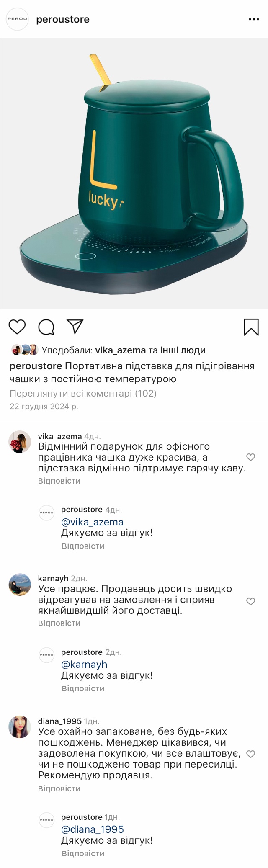Save the post with the bookmark icon
This screenshot has width=268, height=868.
pyautogui.click(x=251, y=327)
